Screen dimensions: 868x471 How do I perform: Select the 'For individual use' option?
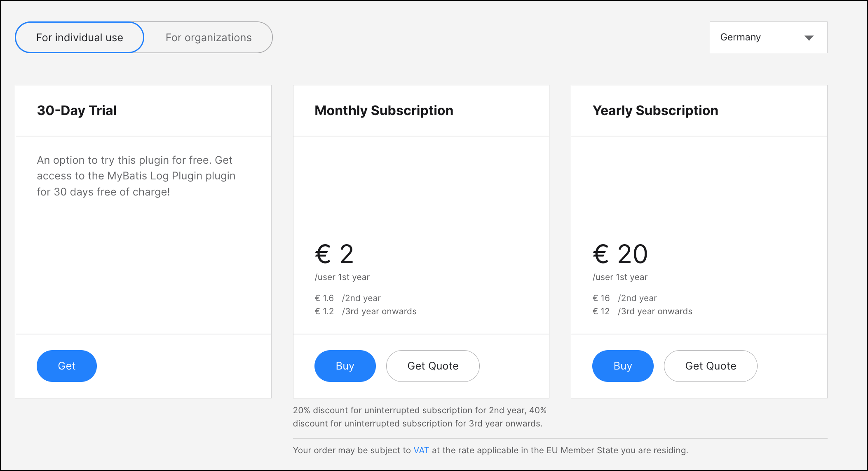[x=80, y=37]
